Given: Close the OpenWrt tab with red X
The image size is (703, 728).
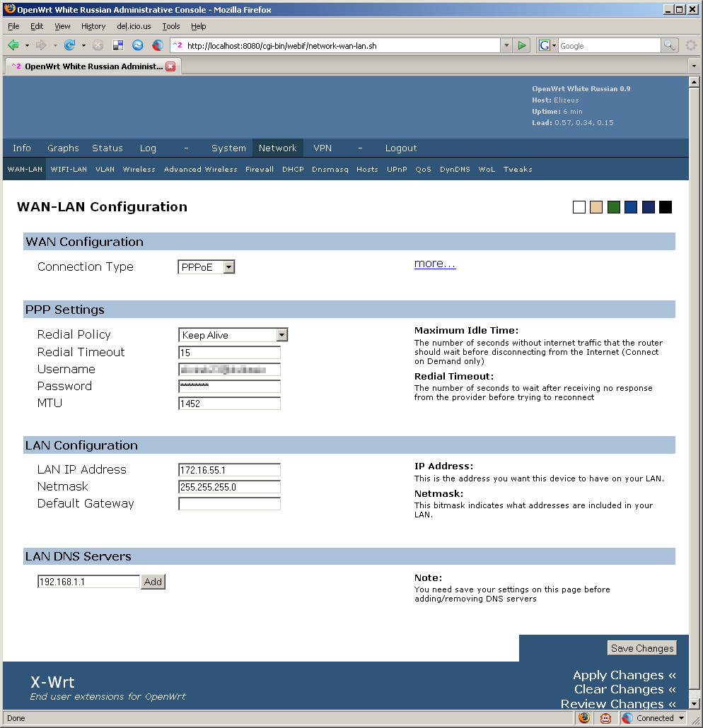Looking at the screenshot, I should 171,66.
